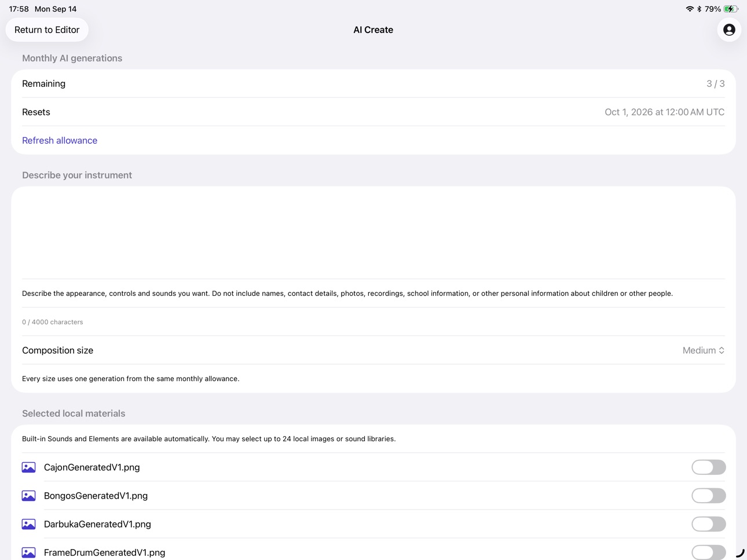Open the Composition size Medium dropdown
The image size is (747, 560).
pos(703,350)
